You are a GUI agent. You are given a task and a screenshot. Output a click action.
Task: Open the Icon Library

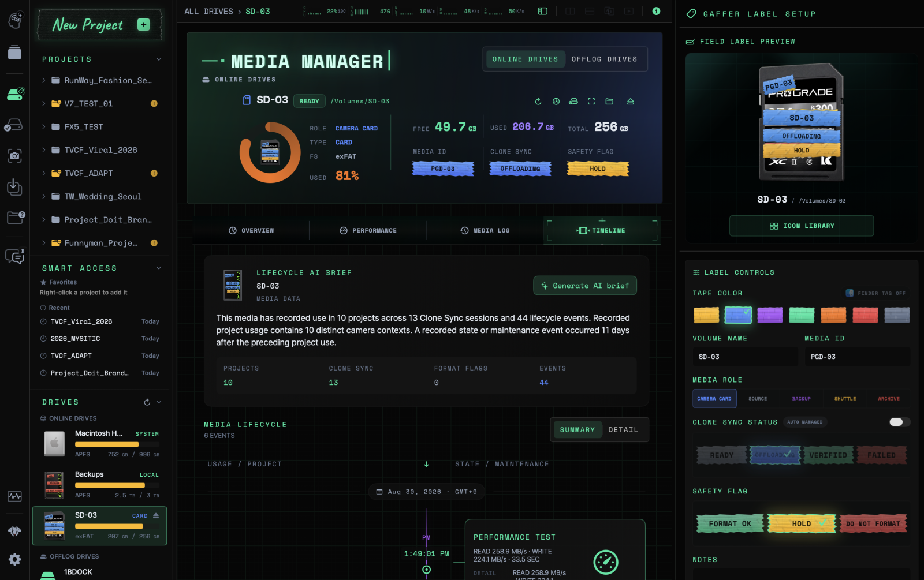point(802,226)
